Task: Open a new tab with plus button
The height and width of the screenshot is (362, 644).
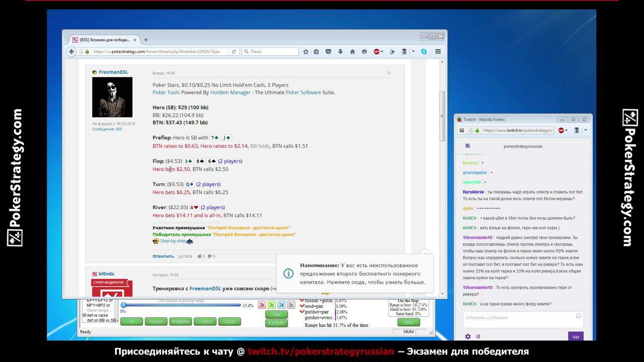Action: (x=146, y=40)
